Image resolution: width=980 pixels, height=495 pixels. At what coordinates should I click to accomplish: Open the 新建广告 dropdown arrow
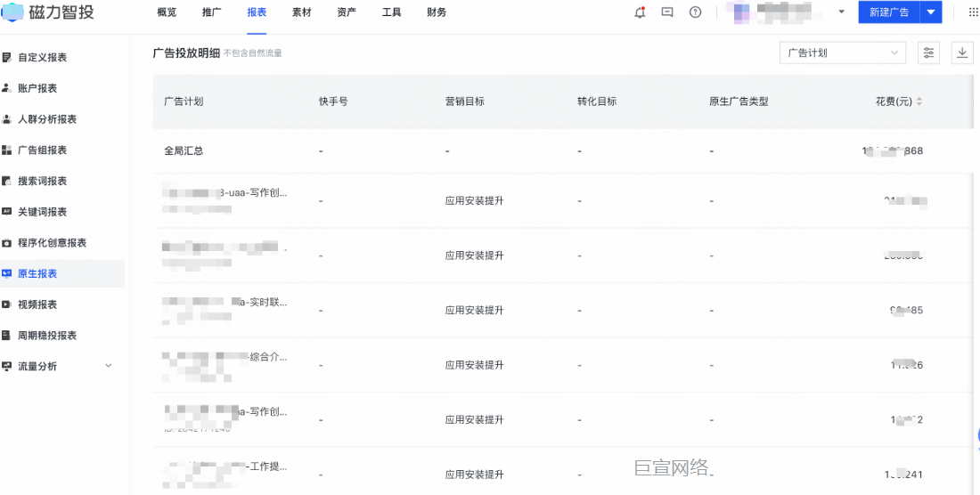pyautogui.click(x=931, y=12)
